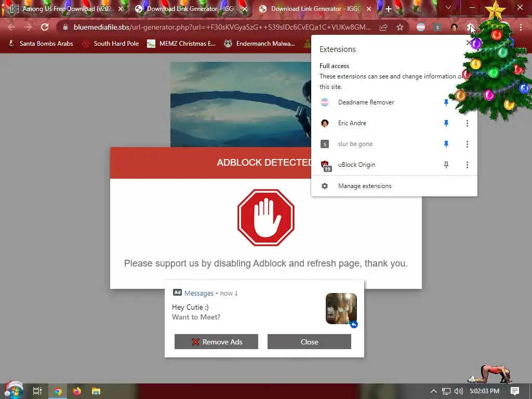The image size is (532, 399).
Task: Click the URL address bar
Action: click(x=222, y=27)
